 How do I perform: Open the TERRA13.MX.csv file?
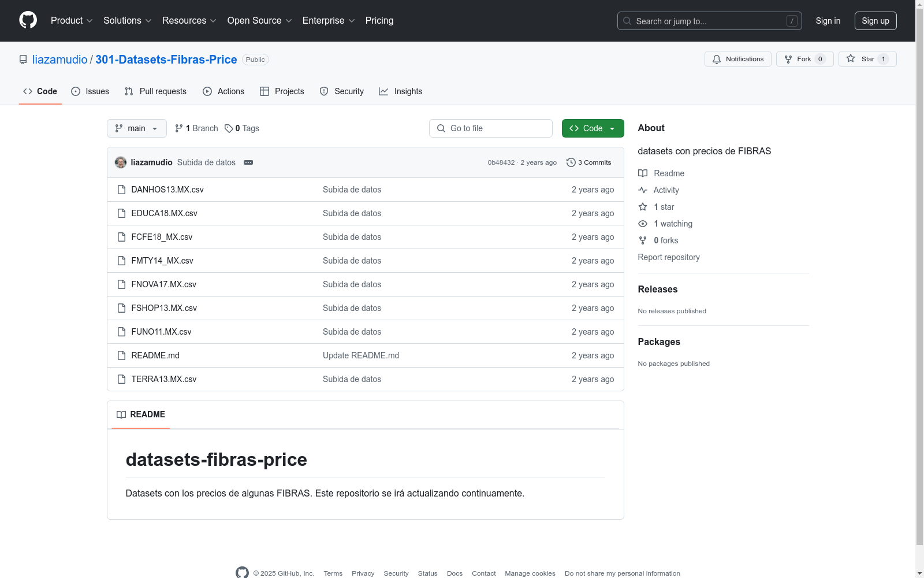tap(164, 379)
